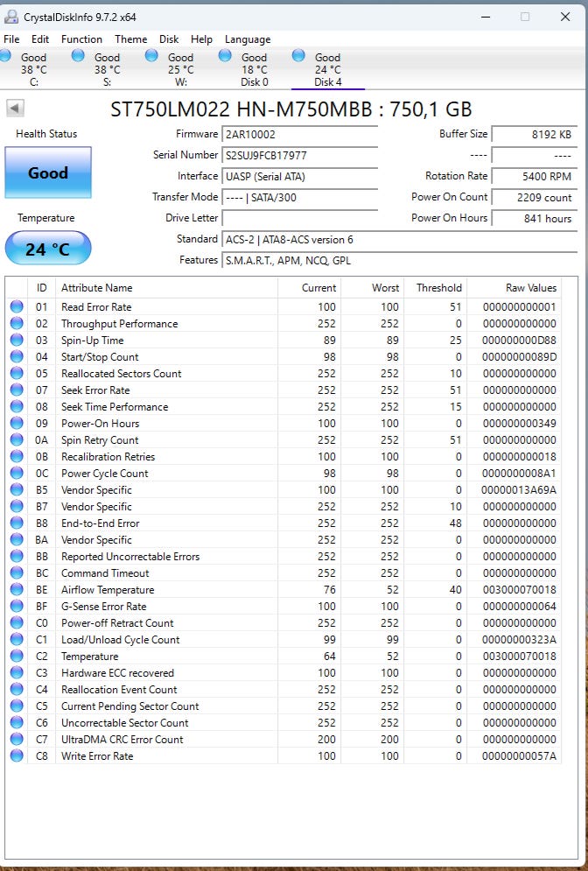
Task: Click the Recalibration Retries row name
Action: pyautogui.click(x=108, y=457)
